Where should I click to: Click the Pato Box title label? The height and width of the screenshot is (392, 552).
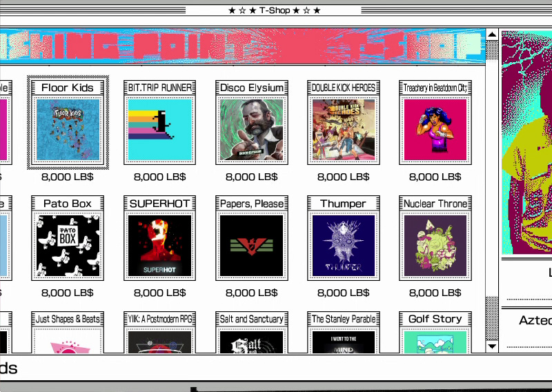click(x=68, y=204)
